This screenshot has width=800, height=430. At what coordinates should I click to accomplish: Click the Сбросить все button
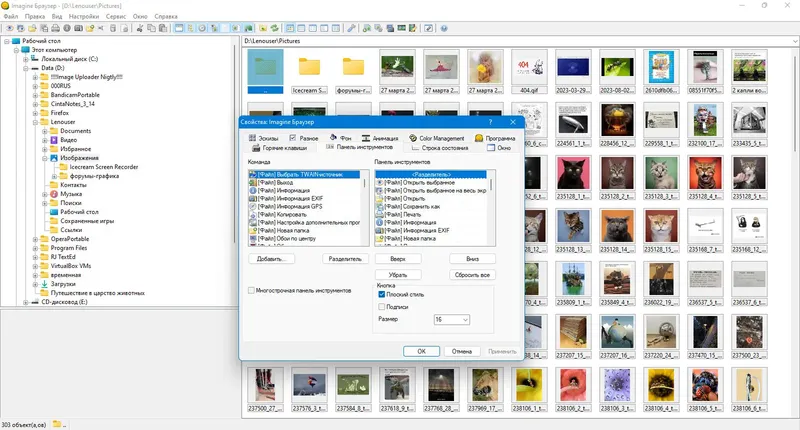click(x=472, y=274)
